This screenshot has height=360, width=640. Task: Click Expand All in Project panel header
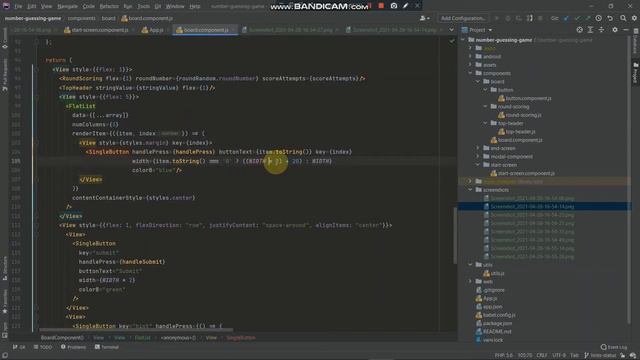(x=590, y=30)
